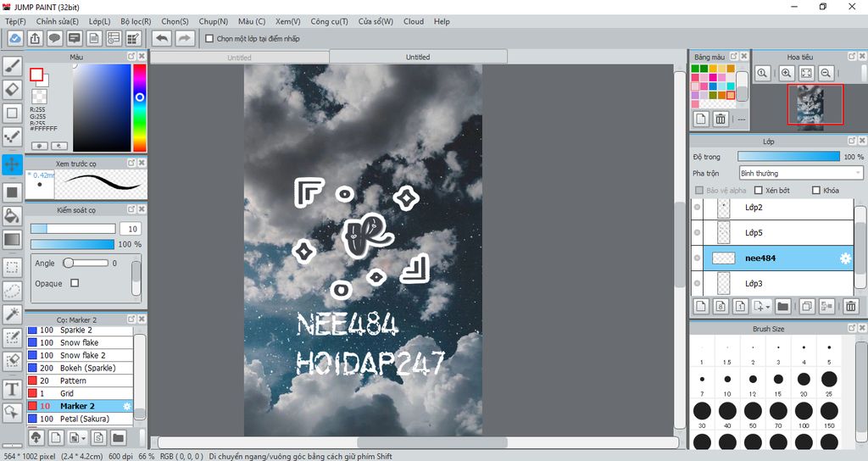Viewport: 868px width, 461px height.
Task: Add a new layer folder
Action: click(782, 306)
